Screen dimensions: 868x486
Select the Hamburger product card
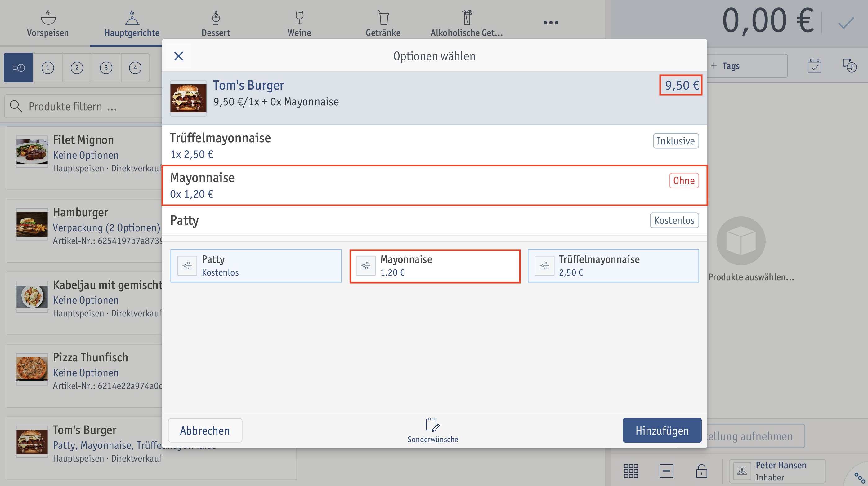84,231
